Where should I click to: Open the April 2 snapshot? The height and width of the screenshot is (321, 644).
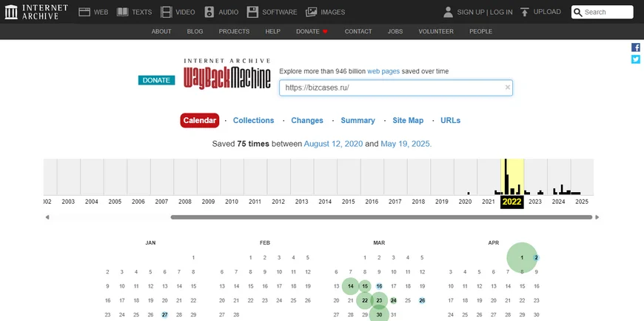click(537, 258)
